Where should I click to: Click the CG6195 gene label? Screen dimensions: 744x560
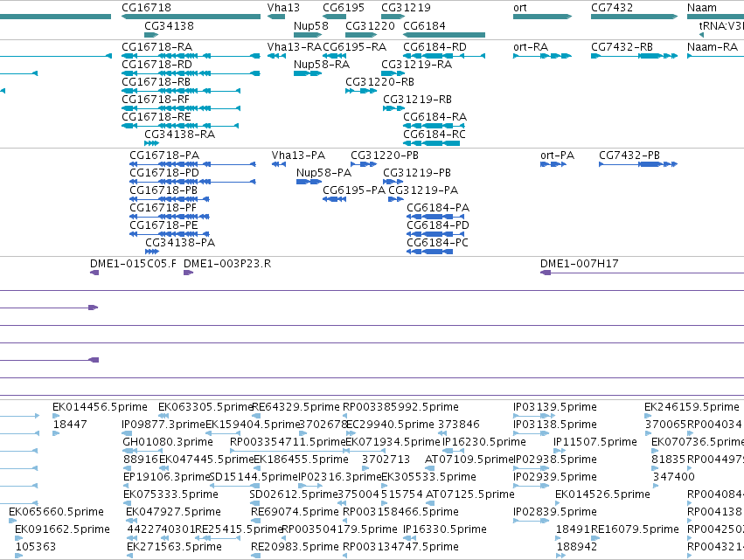coord(344,8)
